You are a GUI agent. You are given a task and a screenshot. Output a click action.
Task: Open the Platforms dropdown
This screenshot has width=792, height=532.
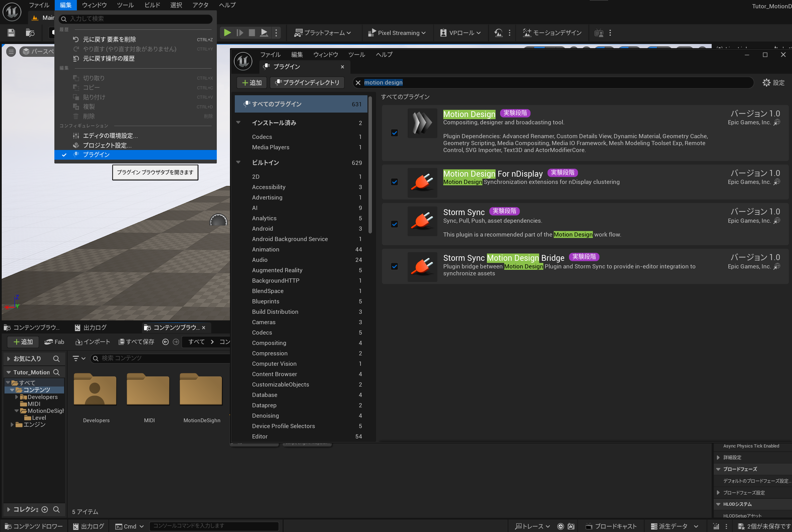322,33
